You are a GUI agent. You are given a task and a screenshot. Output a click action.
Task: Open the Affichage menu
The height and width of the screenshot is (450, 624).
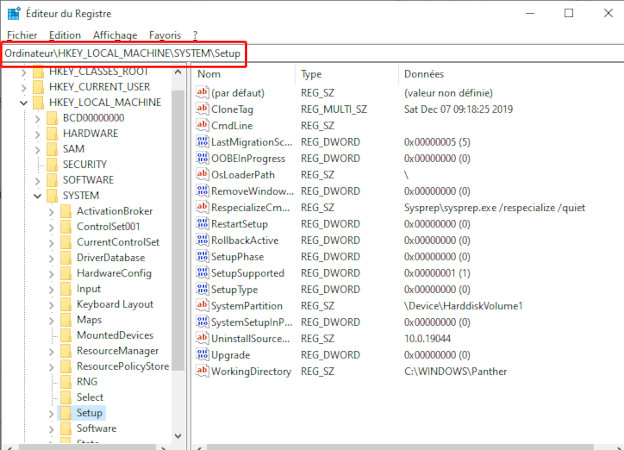coord(114,35)
